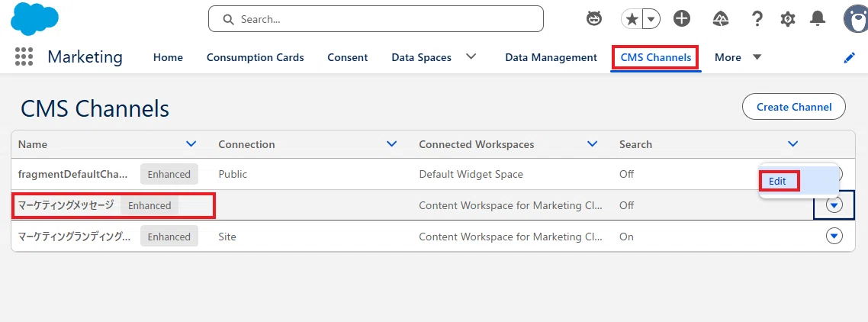Screen dimensions: 868x322
Task: Open the Consumption Cards tab
Action: tap(256, 57)
